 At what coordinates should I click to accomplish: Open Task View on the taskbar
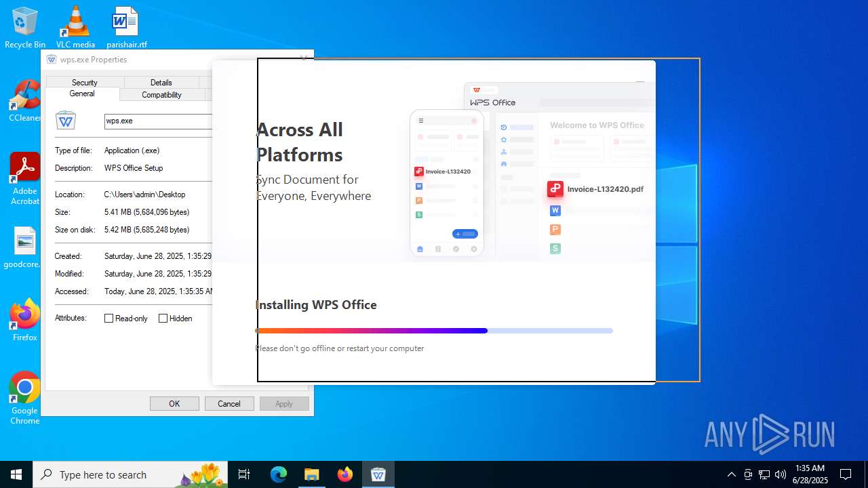pos(244,474)
